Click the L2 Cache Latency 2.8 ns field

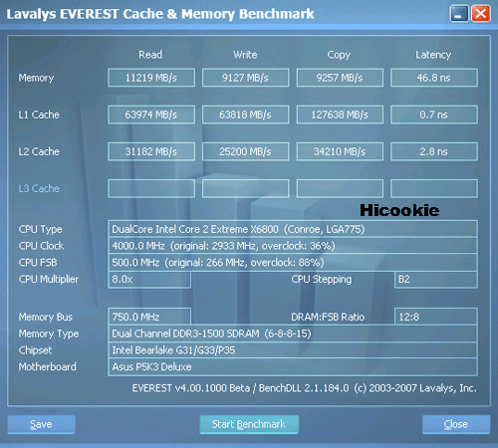(434, 151)
